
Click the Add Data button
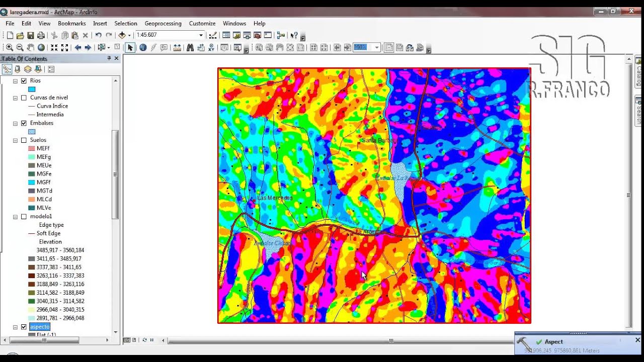coord(122,35)
